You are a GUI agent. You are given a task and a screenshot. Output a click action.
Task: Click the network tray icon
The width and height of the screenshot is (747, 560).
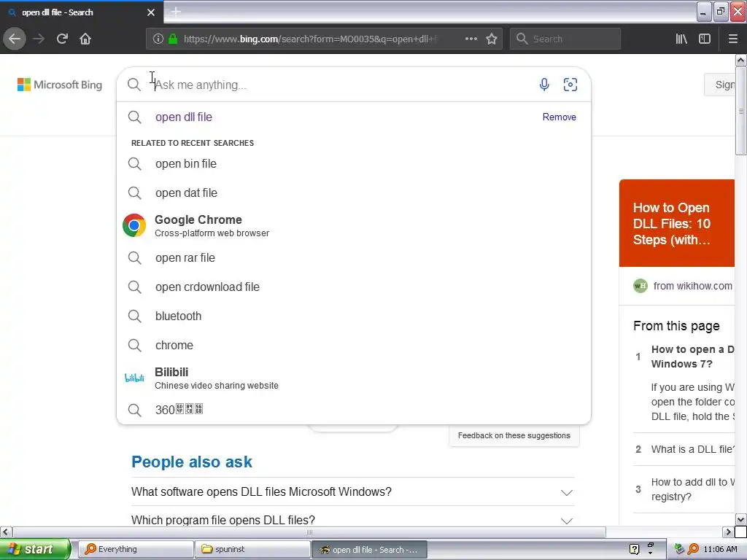[x=679, y=550]
